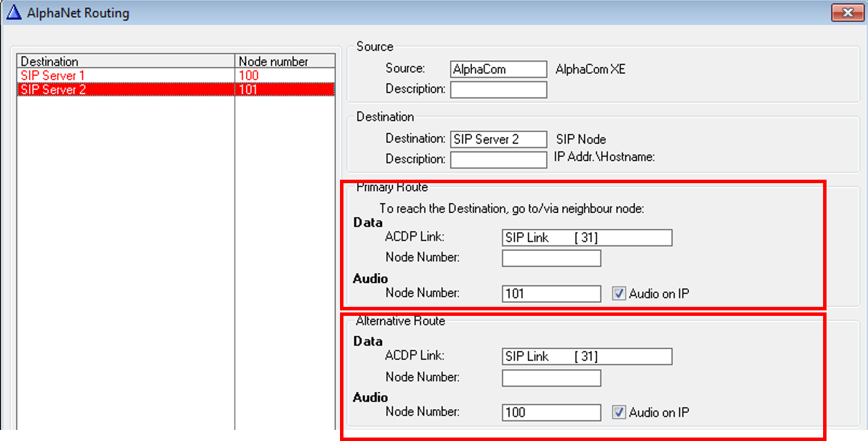The height and width of the screenshot is (441, 868).
Task: Click Alternative Route Data Node Number field
Action: pyautogui.click(x=551, y=378)
